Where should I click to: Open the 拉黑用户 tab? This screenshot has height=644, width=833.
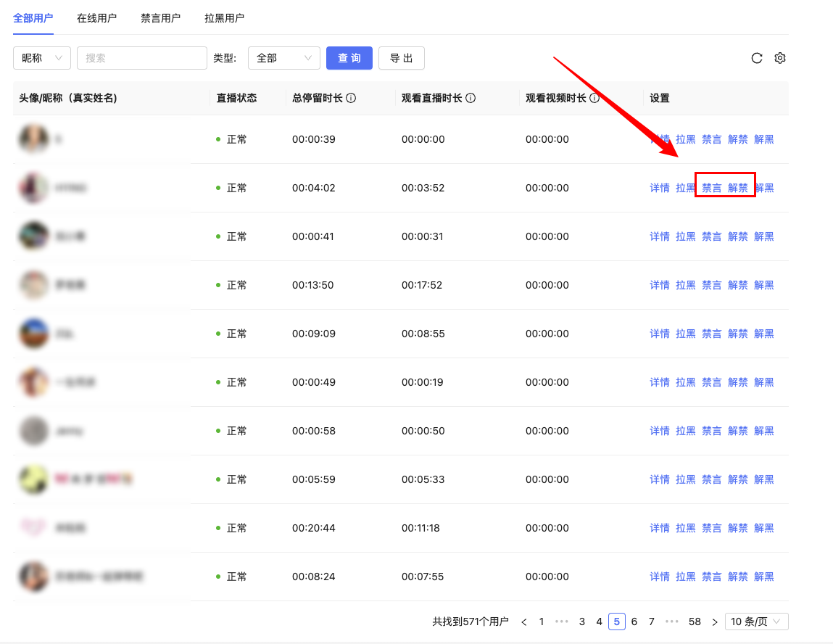(224, 18)
